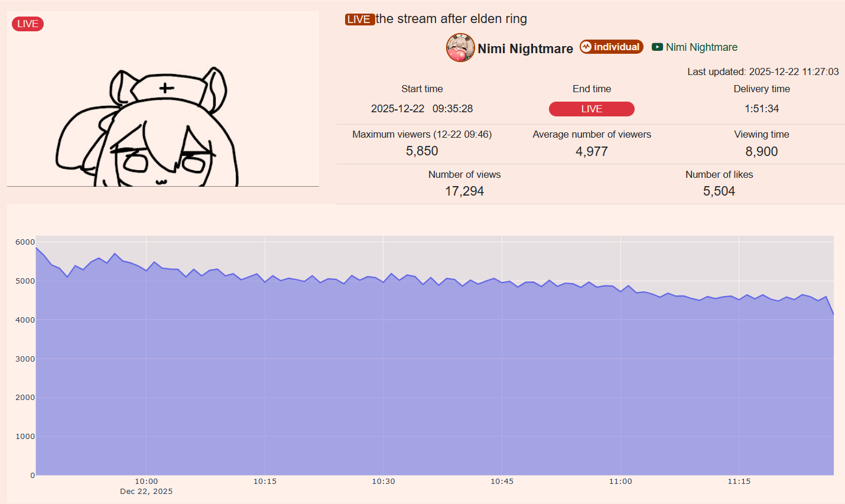Viewport: 845px width, 504px height.
Task: Click the LIVE badge on the thumbnail
Action: coord(28,24)
